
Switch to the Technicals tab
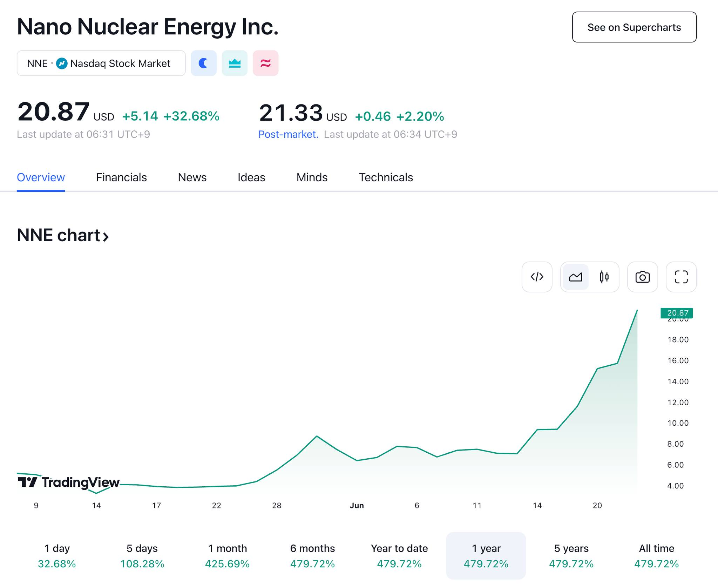pos(386,177)
